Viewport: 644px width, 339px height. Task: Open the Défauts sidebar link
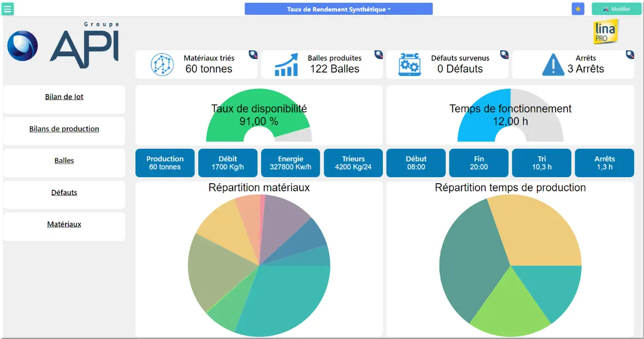point(64,192)
